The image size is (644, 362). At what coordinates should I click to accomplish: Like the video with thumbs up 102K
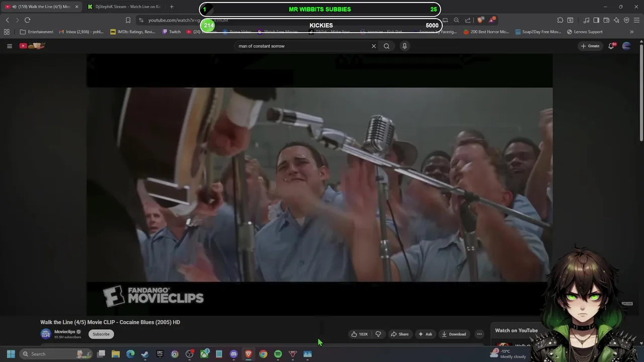coord(359,334)
